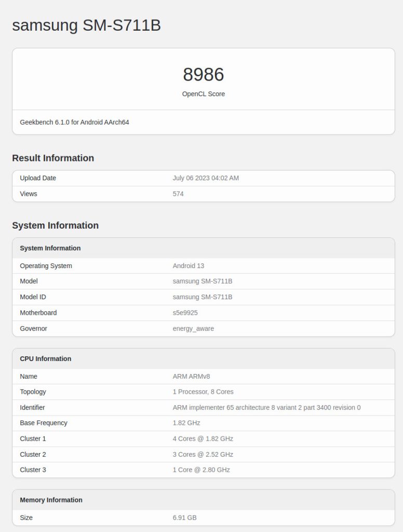Click the Base Frequency value 1.82 GHz
The height and width of the screenshot is (532, 403).
(x=186, y=423)
